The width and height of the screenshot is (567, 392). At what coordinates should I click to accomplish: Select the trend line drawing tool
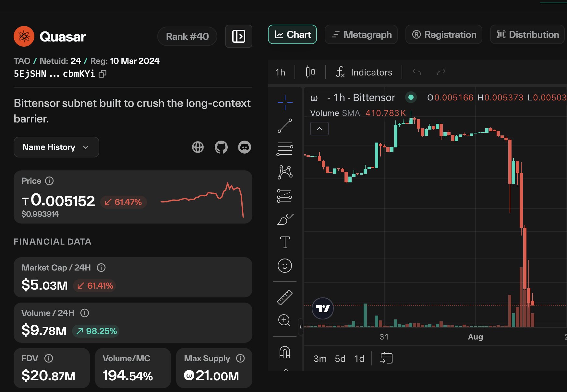285,126
